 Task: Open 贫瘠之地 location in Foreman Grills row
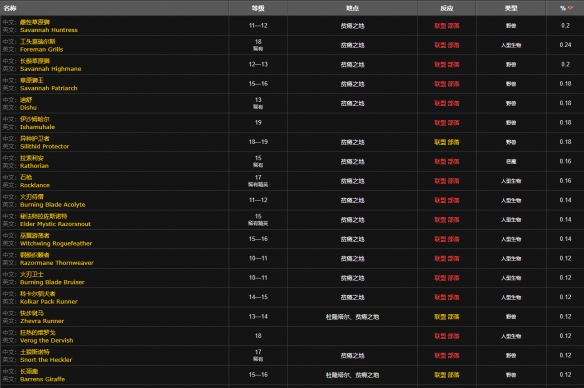[x=352, y=45]
